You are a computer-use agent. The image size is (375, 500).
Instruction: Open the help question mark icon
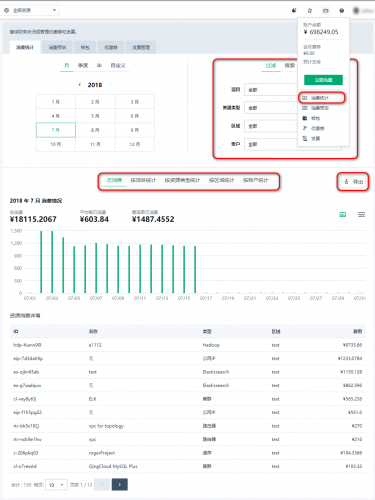[x=342, y=11]
